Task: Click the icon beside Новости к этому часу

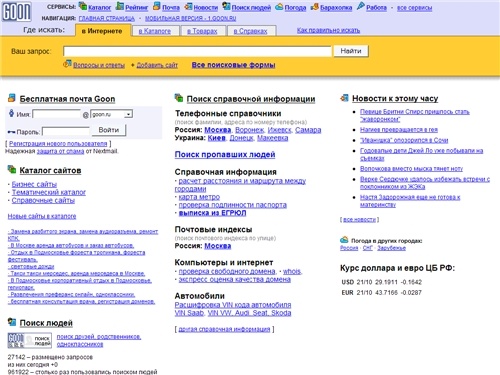Action: pos(344,98)
